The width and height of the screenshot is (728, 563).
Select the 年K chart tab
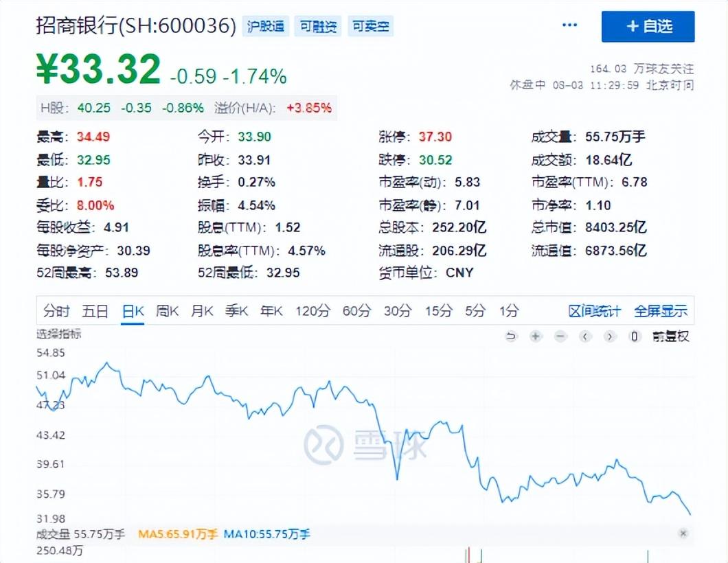pyautogui.click(x=271, y=310)
